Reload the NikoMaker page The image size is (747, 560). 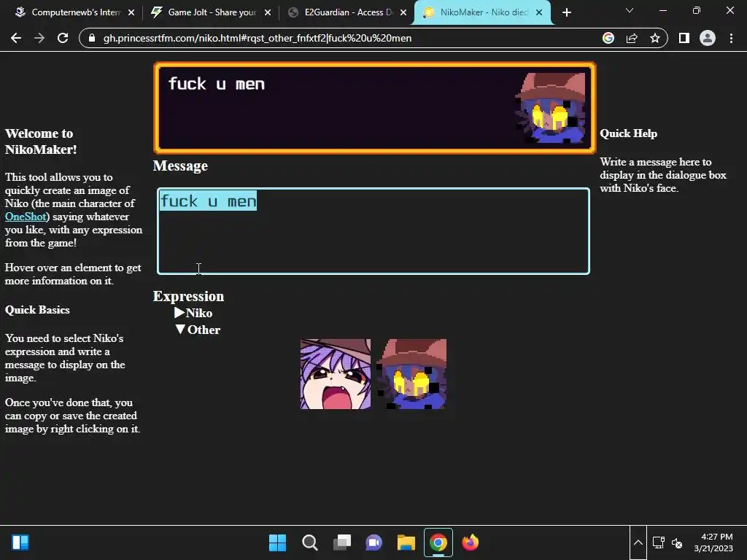pyautogui.click(x=63, y=38)
